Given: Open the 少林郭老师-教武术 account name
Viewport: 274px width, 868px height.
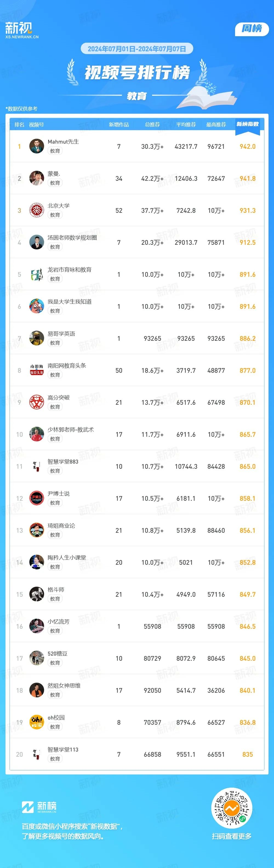Looking at the screenshot, I should click(x=70, y=430).
